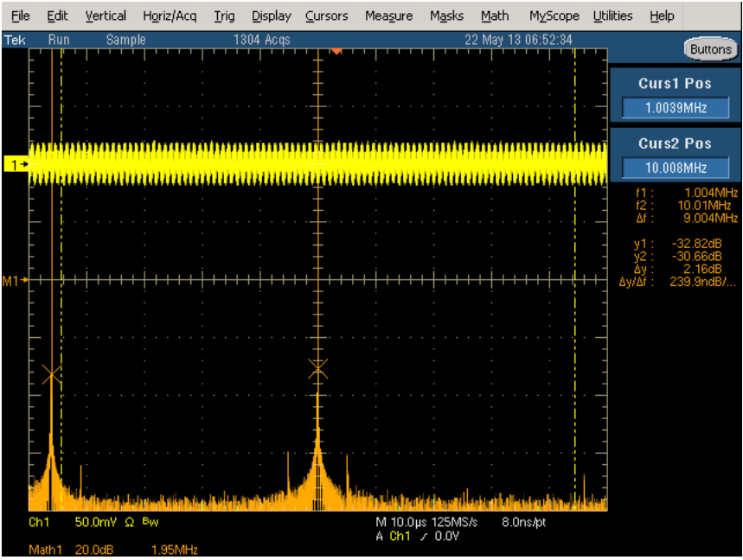The height and width of the screenshot is (560, 743).
Task: Open the Utilities menu
Action: (x=612, y=16)
